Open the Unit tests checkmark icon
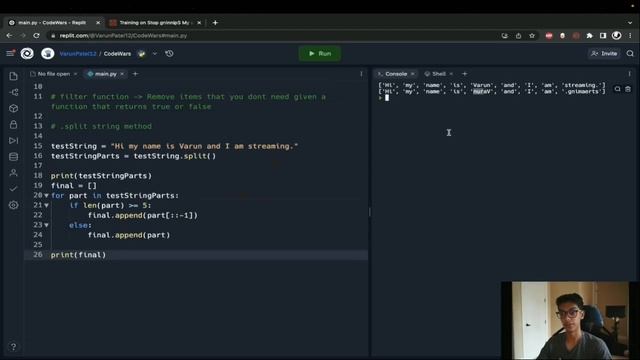640x360 pixels. pos(13,189)
